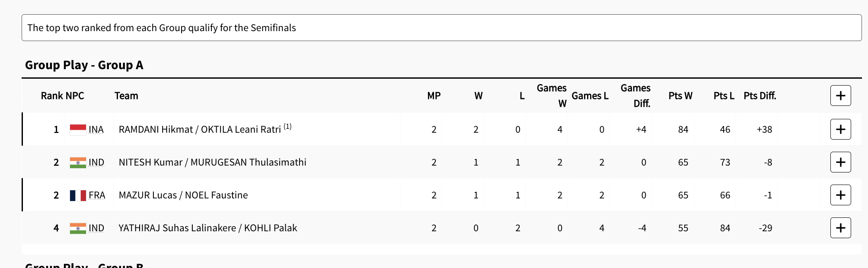
Task: Click the INA country code
Action: click(x=96, y=130)
